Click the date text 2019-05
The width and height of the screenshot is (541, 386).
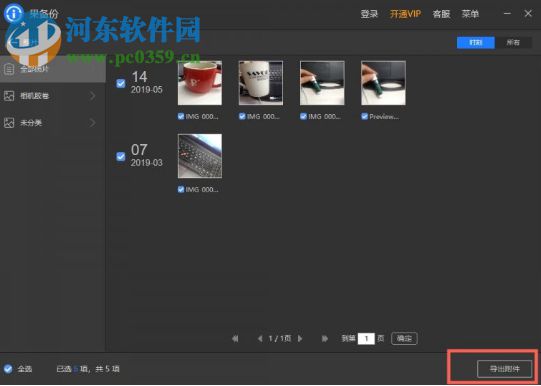pos(147,90)
